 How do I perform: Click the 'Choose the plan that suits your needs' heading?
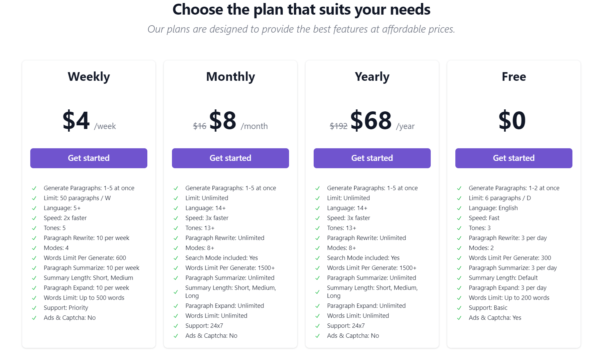301,9
